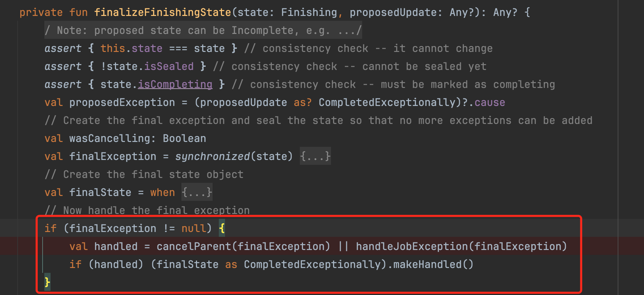Viewport: 644px width, 295px height.
Task: Expand the folded synchronized(state) block
Action: (x=315, y=157)
